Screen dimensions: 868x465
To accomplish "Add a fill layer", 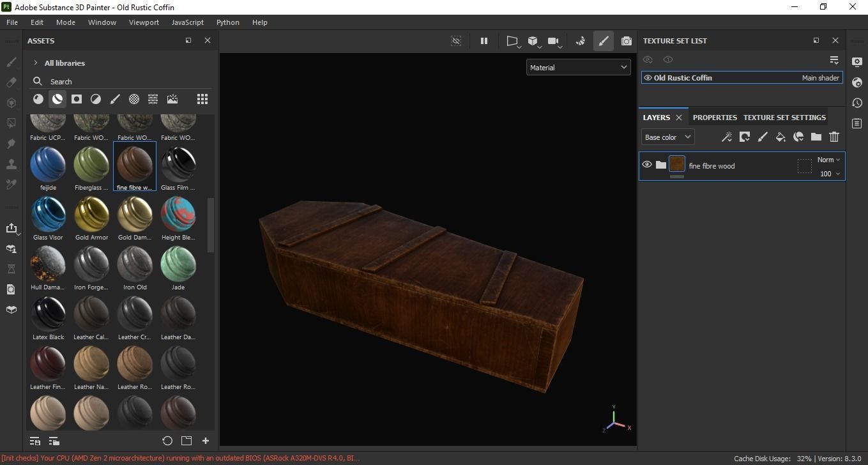I will pos(780,137).
